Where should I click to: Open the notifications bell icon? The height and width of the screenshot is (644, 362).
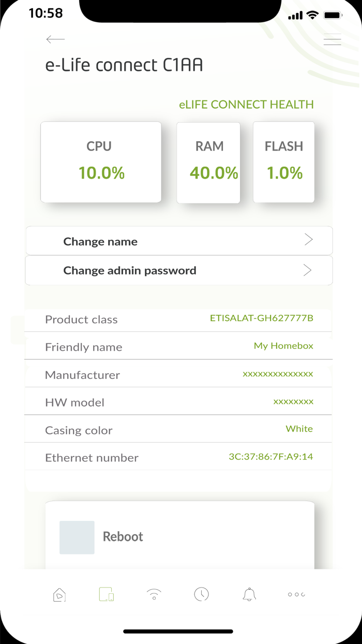click(249, 594)
